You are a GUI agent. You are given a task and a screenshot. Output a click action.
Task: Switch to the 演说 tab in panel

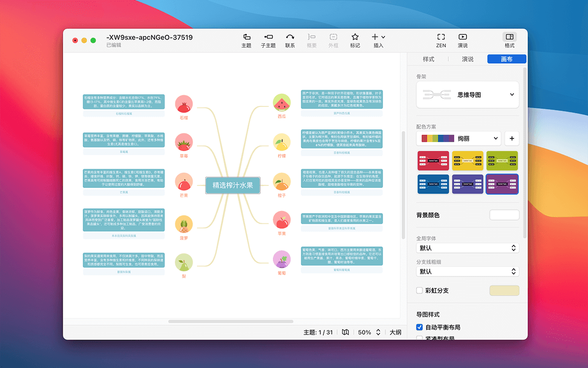click(467, 59)
